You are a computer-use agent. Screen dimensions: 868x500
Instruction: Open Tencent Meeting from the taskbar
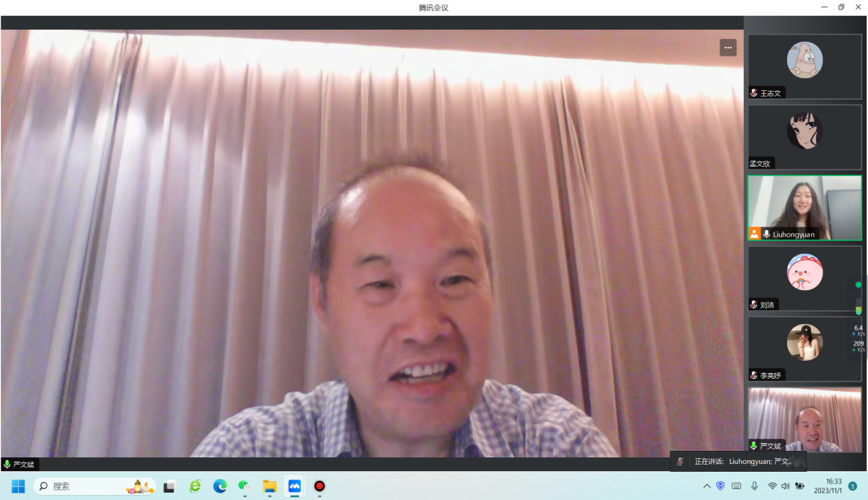(295, 486)
